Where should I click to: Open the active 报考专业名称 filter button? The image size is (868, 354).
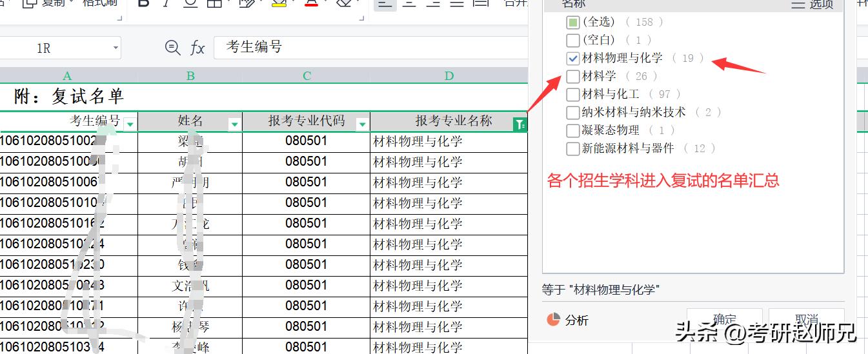[x=520, y=124]
